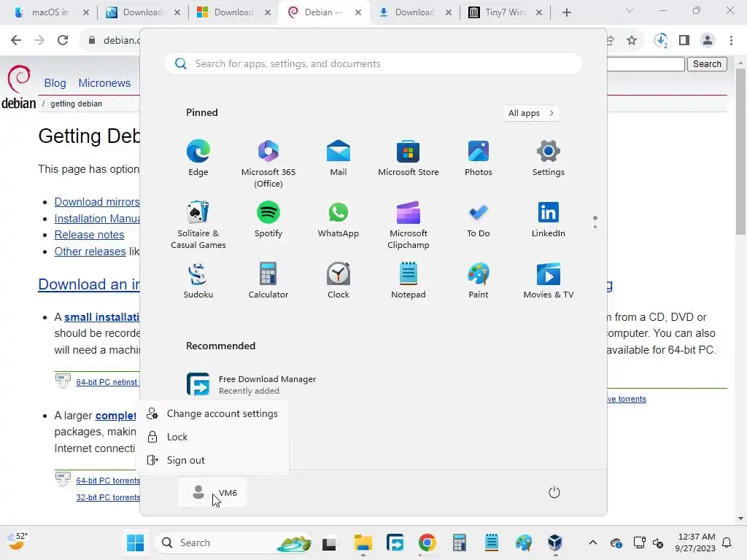Select Change account settings

212,414
